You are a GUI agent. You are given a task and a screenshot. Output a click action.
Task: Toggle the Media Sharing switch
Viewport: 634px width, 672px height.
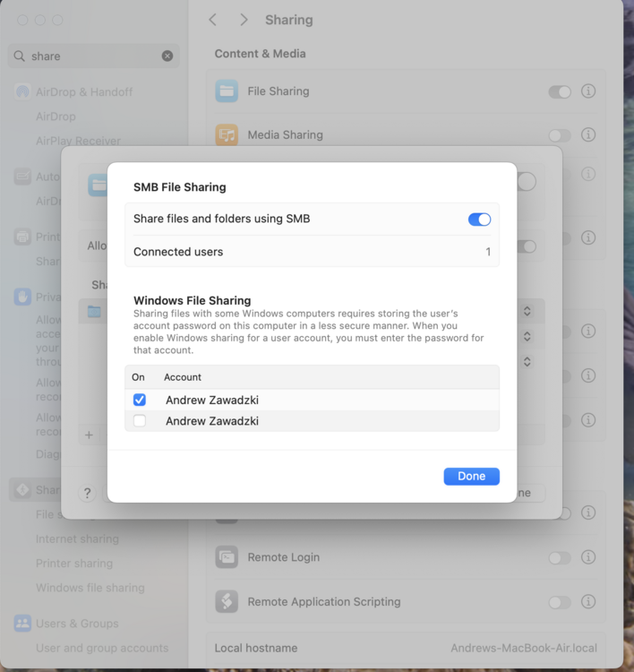pos(560,135)
